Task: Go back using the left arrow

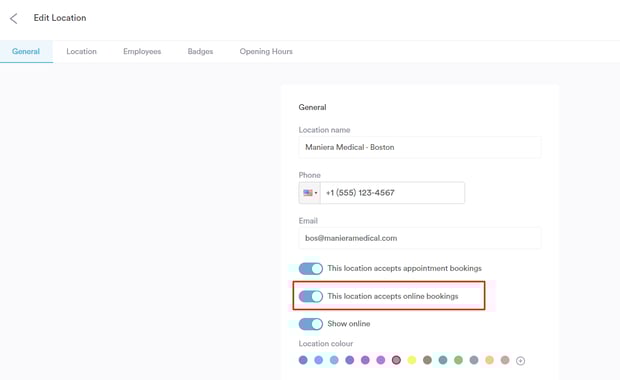Action: [x=13, y=18]
